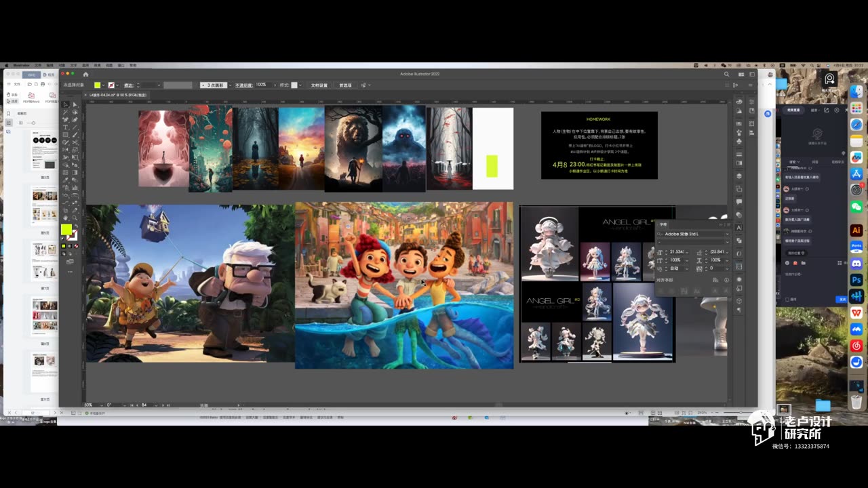
Task: Set paint mode to Gradient under fill swatch
Action: click(x=70, y=246)
